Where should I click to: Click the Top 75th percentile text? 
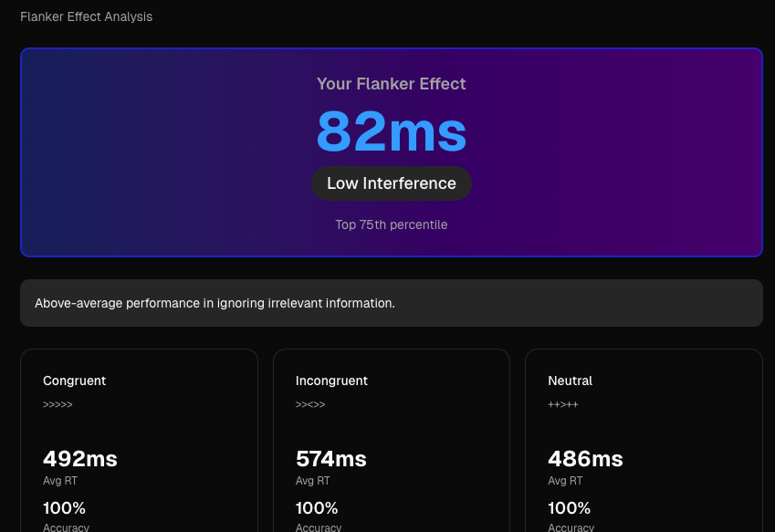pyautogui.click(x=391, y=224)
